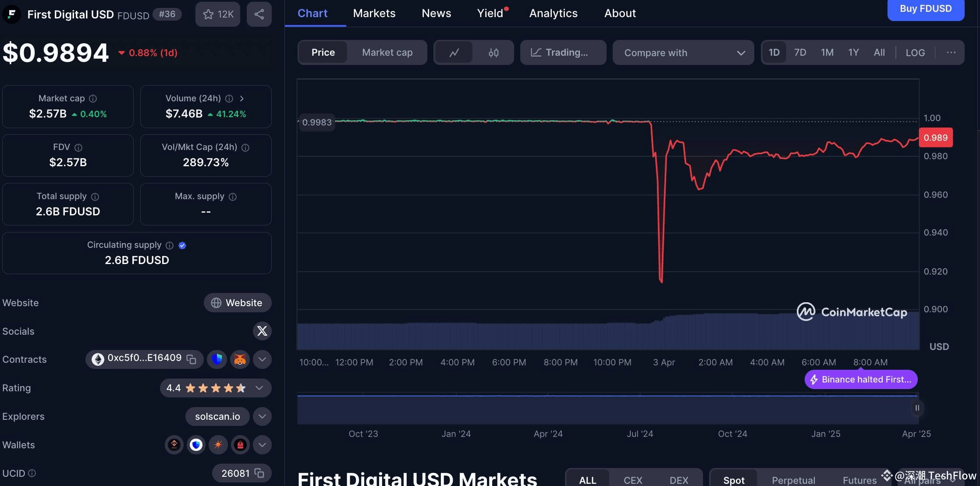This screenshot has height=486, width=980.
Task: Click the Buy FDUSD button
Action: click(x=925, y=8)
